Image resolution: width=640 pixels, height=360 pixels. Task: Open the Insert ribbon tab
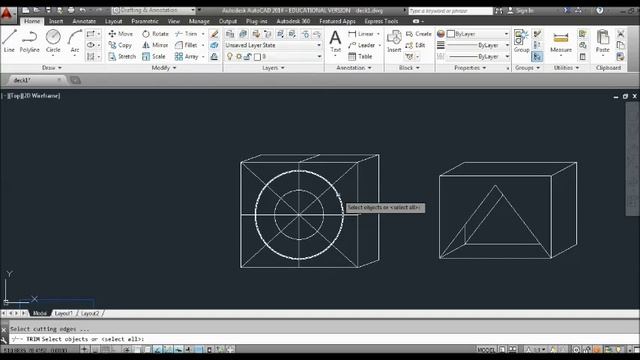tap(56, 21)
